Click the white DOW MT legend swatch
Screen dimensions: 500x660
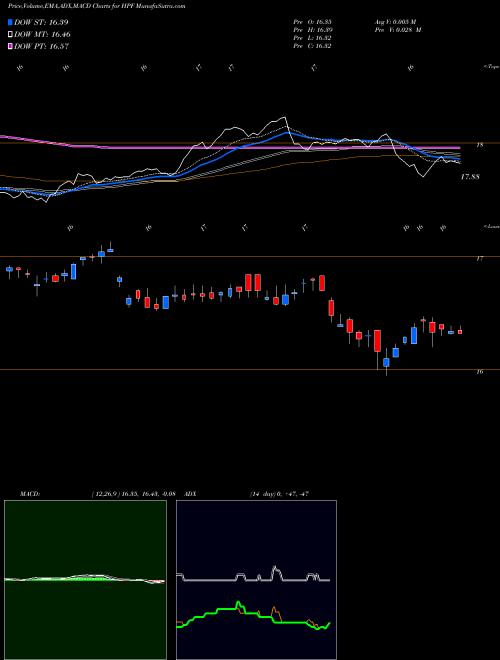[11, 35]
